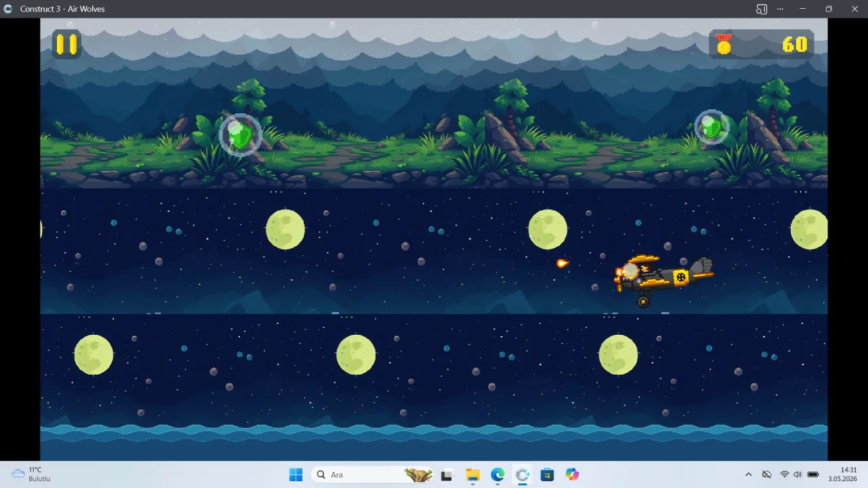The height and width of the screenshot is (488, 868).
Task: Click the volume speaker icon in the tray
Action: point(797,474)
